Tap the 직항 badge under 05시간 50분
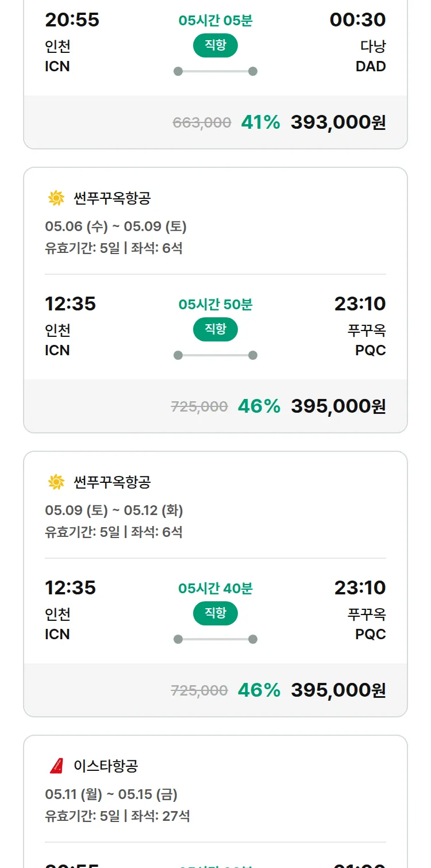 (215, 329)
